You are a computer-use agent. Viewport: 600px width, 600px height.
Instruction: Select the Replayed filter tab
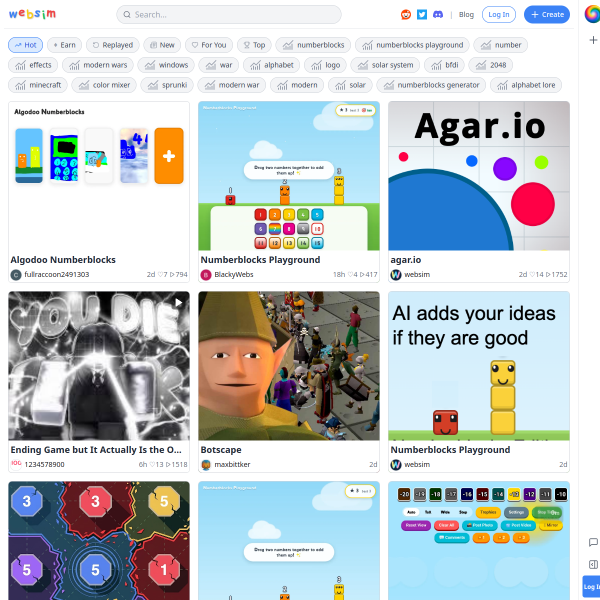pos(113,45)
